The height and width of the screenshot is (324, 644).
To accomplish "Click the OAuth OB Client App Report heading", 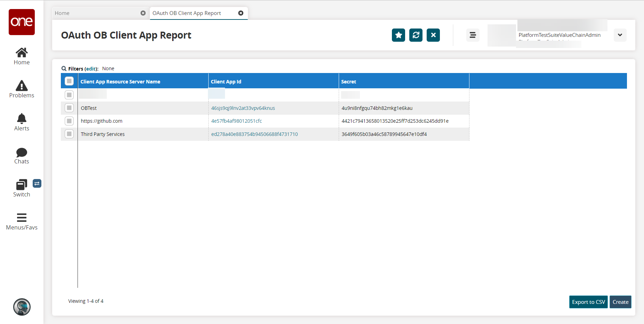I will point(126,35).
